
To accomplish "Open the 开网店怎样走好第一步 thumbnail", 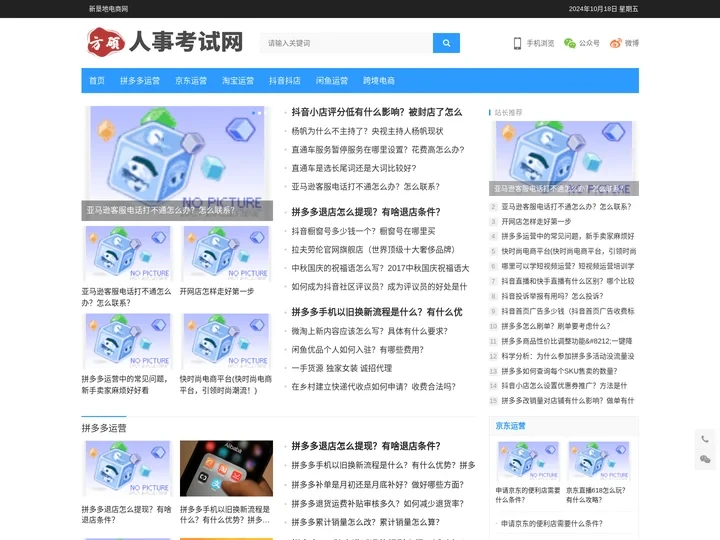I will pyautogui.click(x=226, y=255).
